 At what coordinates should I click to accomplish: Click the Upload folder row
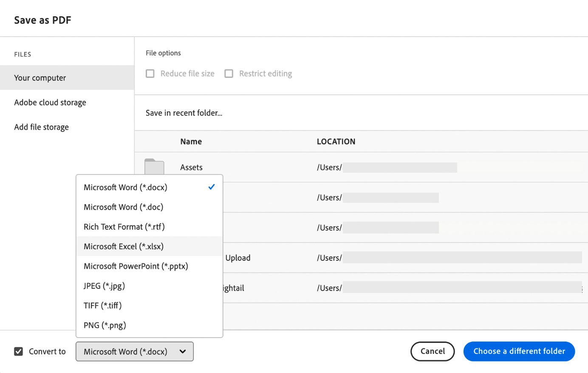click(405, 258)
